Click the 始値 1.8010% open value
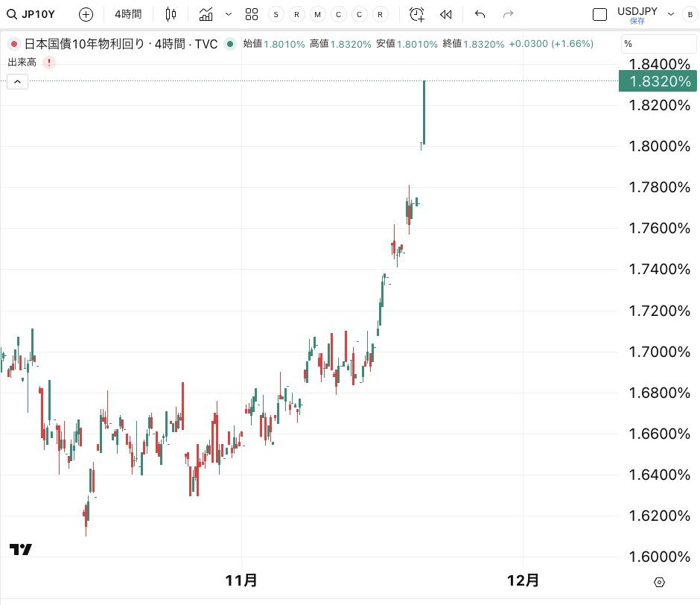 click(x=273, y=44)
